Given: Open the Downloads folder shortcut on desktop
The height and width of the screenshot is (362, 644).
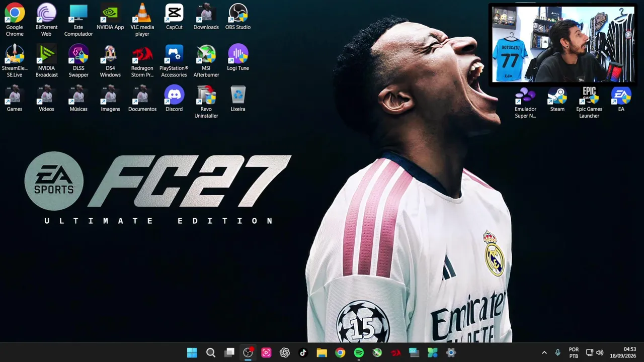Looking at the screenshot, I should 206,17.
